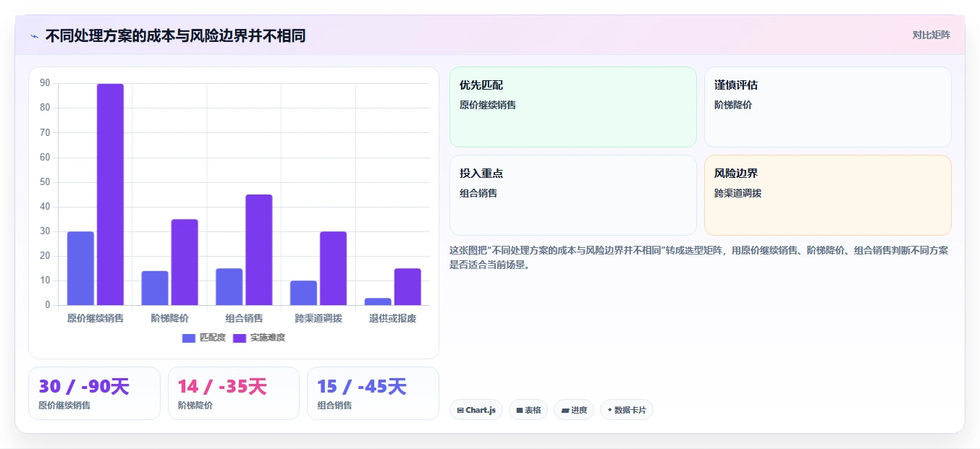
Task: Click the purple 实施难度 bar for 阶梯降价
Action: tap(185, 262)
